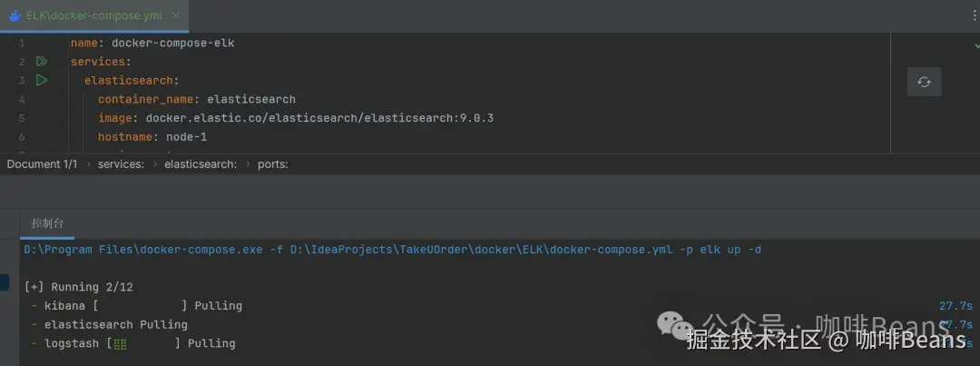The width and height of the screenshot is (980, 366).
Task: Click the docker-compose.exe command line in console
Action: pos(392,250)
